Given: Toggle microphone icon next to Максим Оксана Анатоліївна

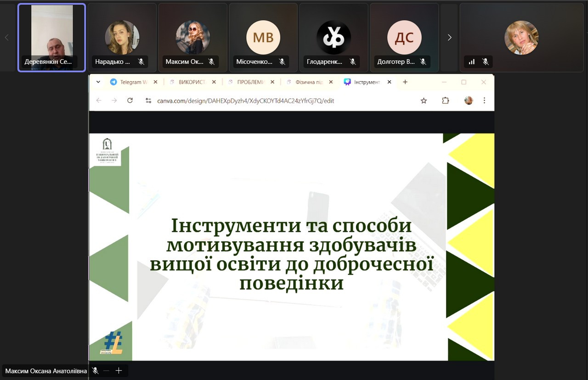Looking at the screenshot, I should [95, 371].
